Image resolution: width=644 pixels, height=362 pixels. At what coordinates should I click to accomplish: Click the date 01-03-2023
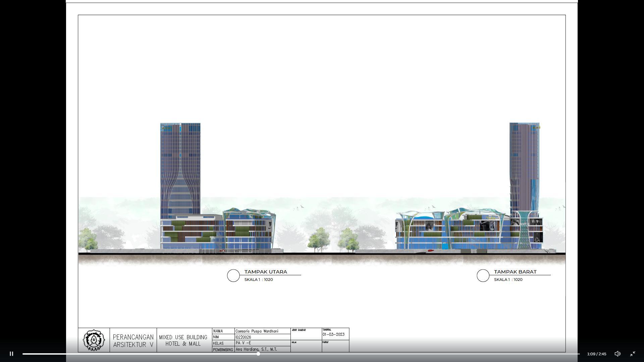(333, 335)
